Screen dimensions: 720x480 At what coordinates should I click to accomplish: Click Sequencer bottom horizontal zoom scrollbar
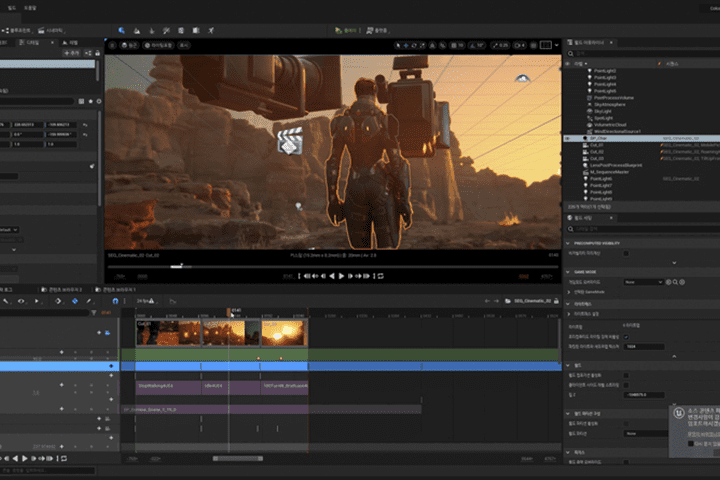tap(238, 458)
